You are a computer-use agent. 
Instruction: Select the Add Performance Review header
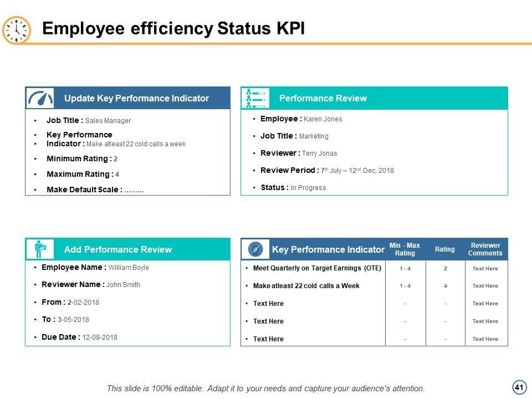117,249
